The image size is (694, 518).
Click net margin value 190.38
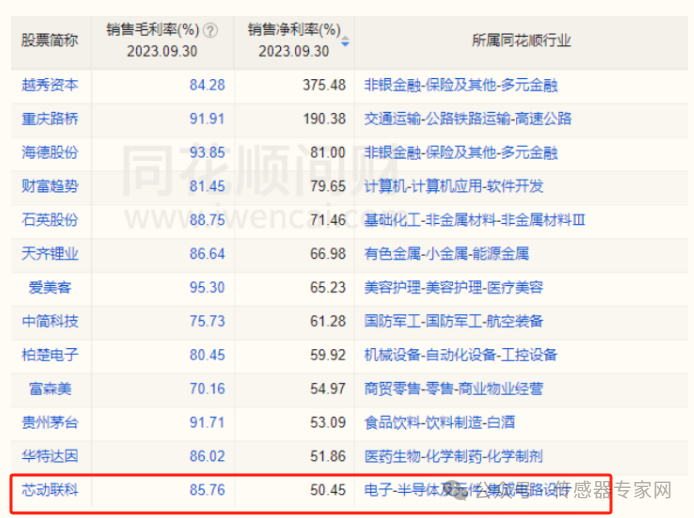pyautogui.click(x=324, y=119)
